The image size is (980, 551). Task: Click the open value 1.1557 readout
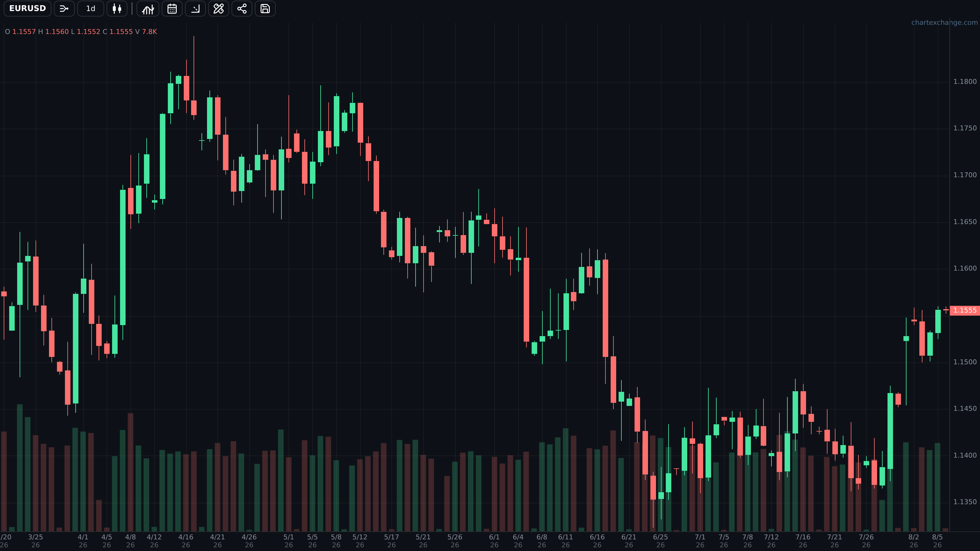[x=24, y=32]
